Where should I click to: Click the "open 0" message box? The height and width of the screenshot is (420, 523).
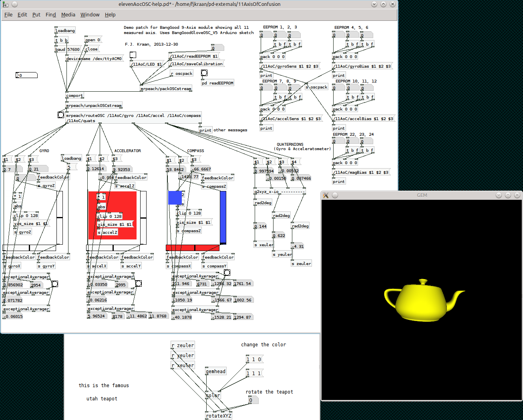[x=93, y=40]
